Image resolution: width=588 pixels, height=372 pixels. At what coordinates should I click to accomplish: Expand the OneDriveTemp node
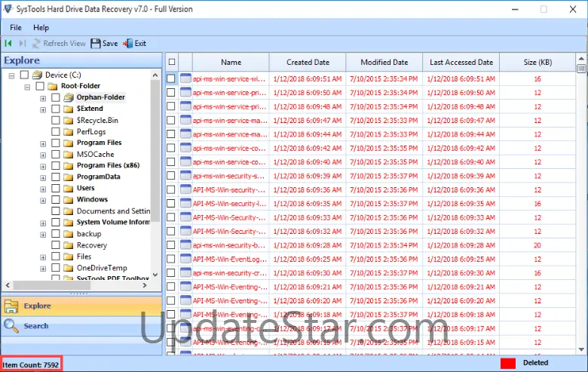pos(43,269)
